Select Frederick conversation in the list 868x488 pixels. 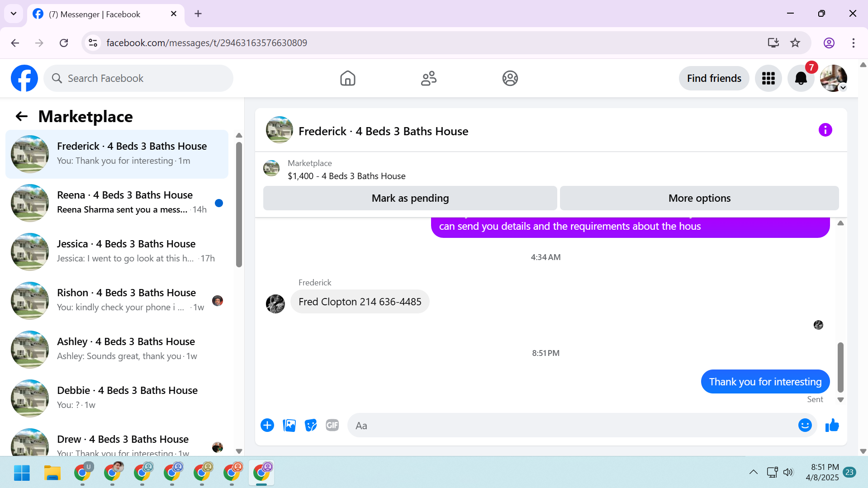[x=117, y=154]
